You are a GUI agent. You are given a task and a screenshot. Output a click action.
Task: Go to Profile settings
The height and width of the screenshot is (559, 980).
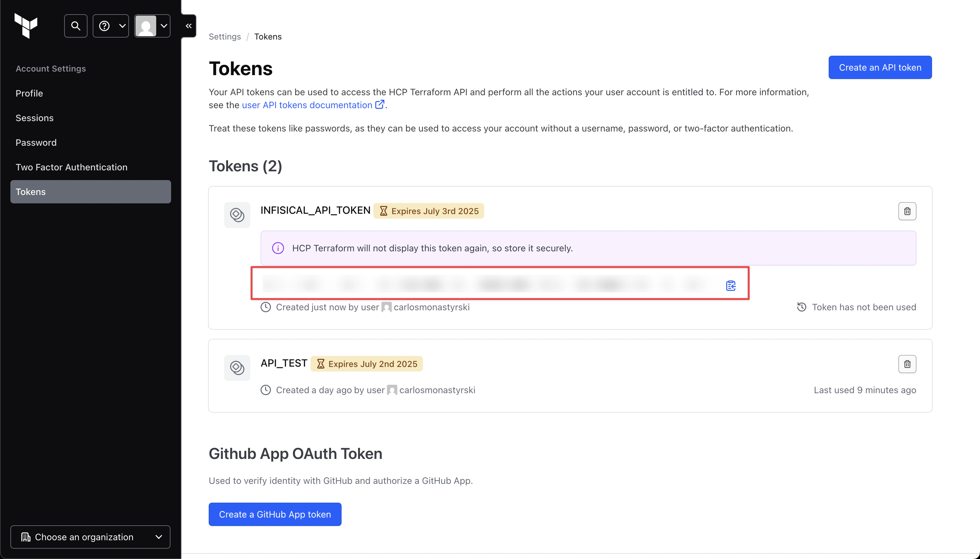pos(29,93)
